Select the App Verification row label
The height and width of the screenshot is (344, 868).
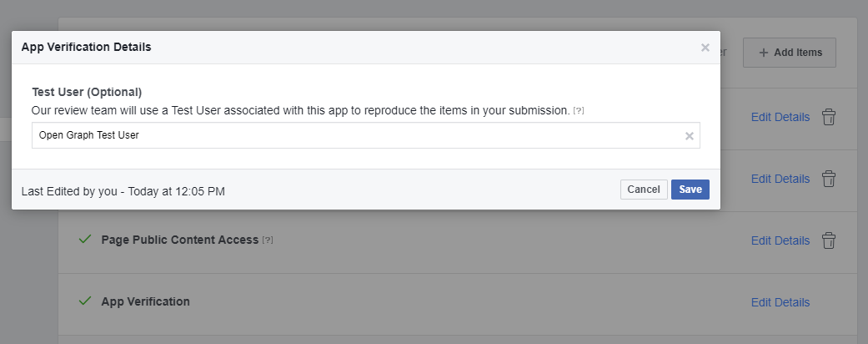pos(145,301)
